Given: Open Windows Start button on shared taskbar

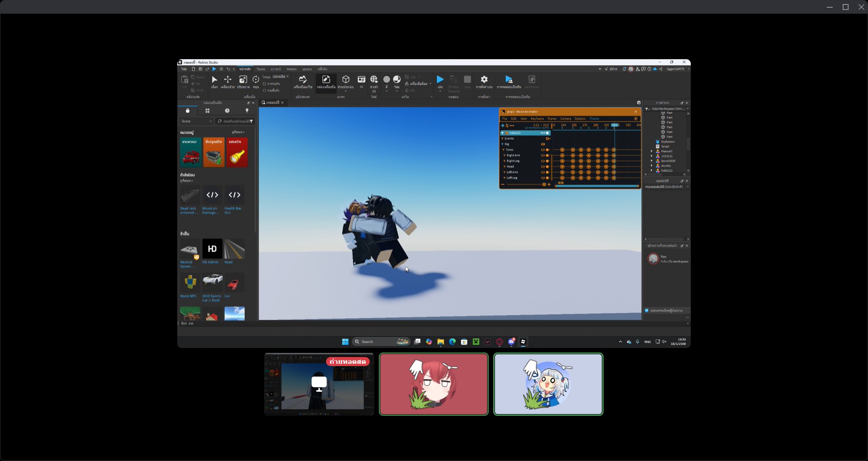Looking at the screenshot, I should 345,342.
